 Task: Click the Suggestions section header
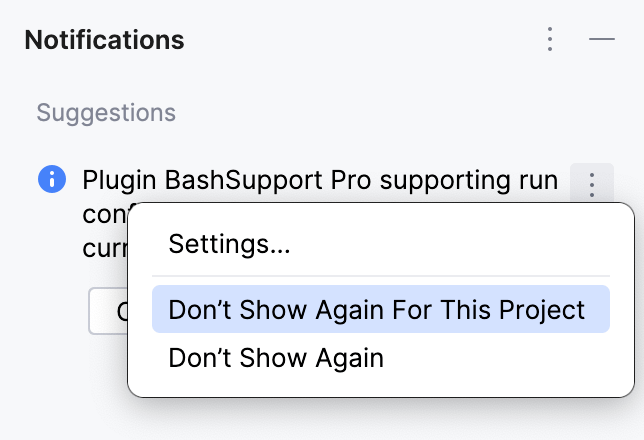(106, 113)
